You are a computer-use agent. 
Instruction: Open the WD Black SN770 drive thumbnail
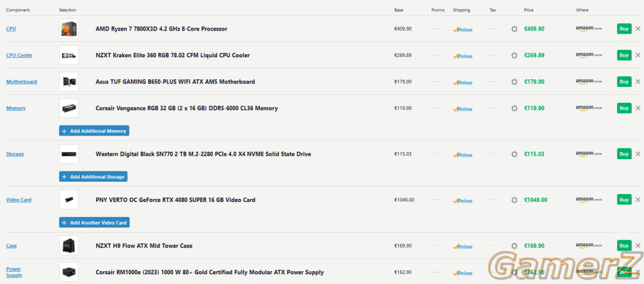coord(69,154)
